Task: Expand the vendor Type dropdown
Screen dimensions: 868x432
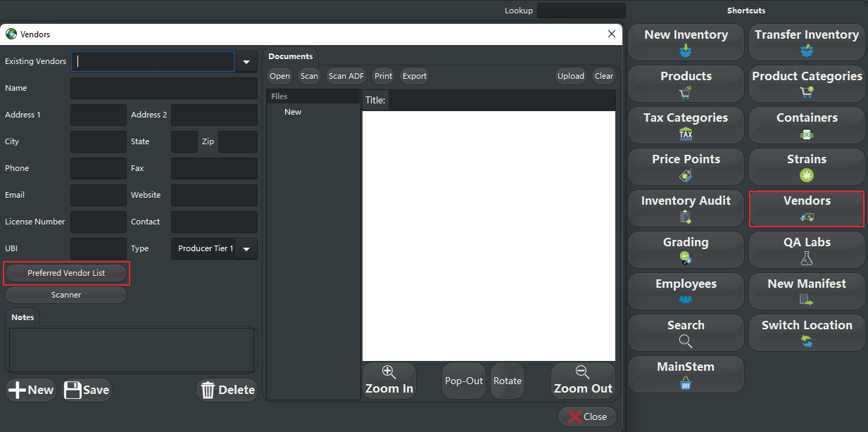Action: tap(246, 248)
